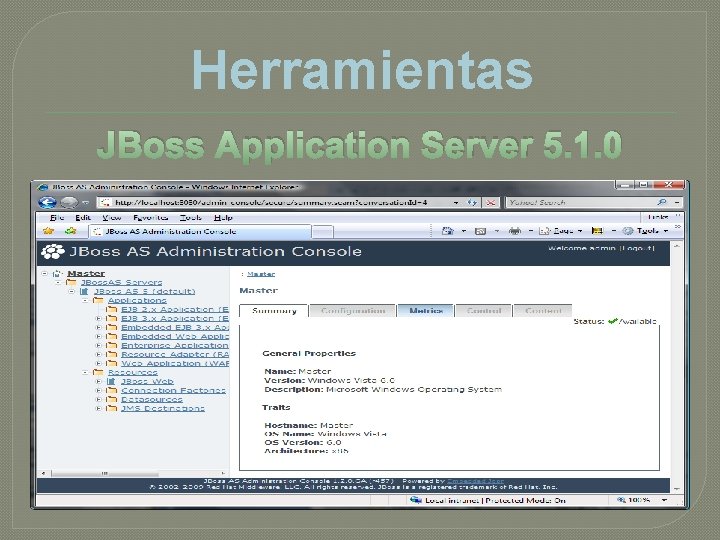Click the green Available status checkmark
Screen dimensions: 720x540
[612, 321]
